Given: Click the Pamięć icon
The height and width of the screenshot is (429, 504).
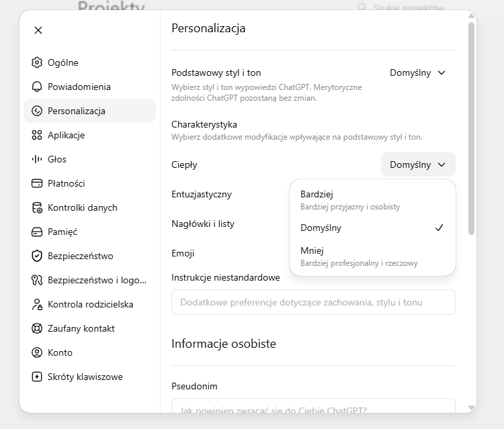Looking at the screenshot, I should (x=37, y=232).
